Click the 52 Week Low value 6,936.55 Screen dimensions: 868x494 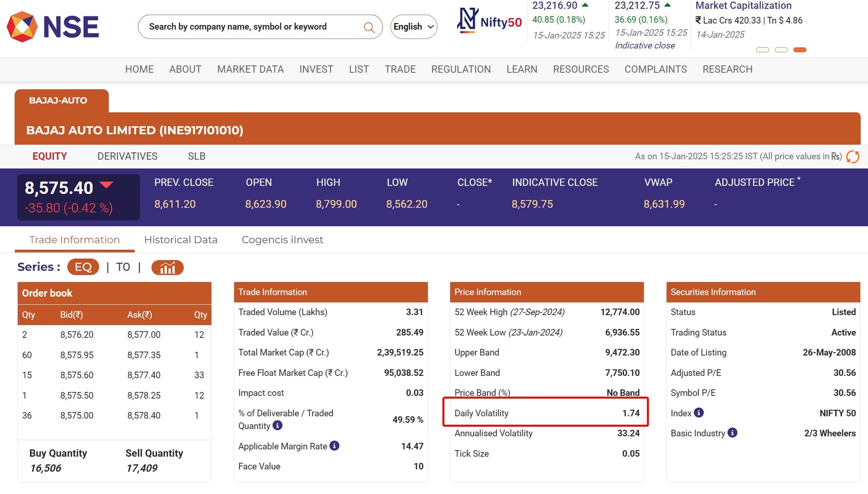(623, 332)
